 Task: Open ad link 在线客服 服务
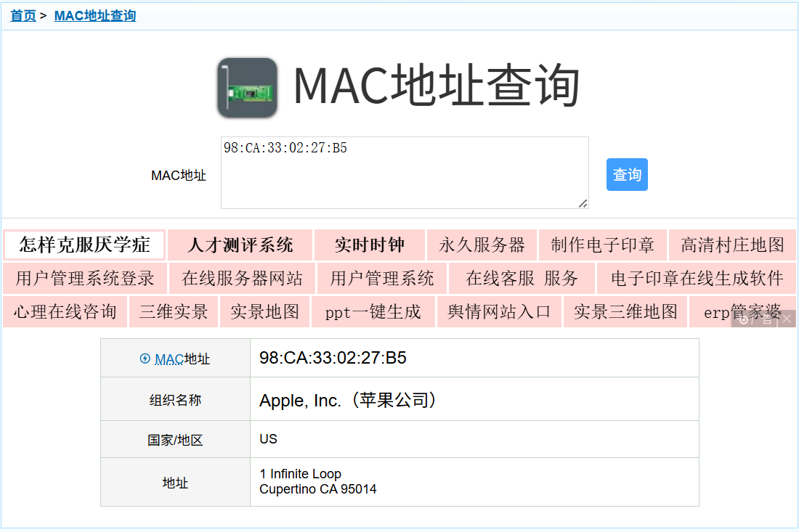point(522,279)
